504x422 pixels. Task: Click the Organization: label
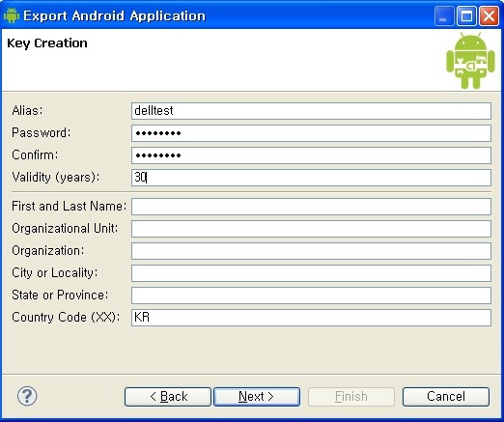click(48, 250)
